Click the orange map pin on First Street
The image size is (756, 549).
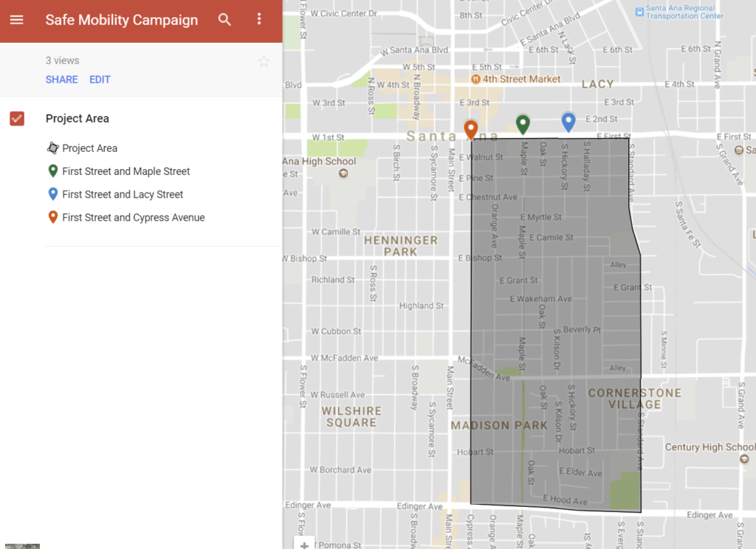click(470, 129)
